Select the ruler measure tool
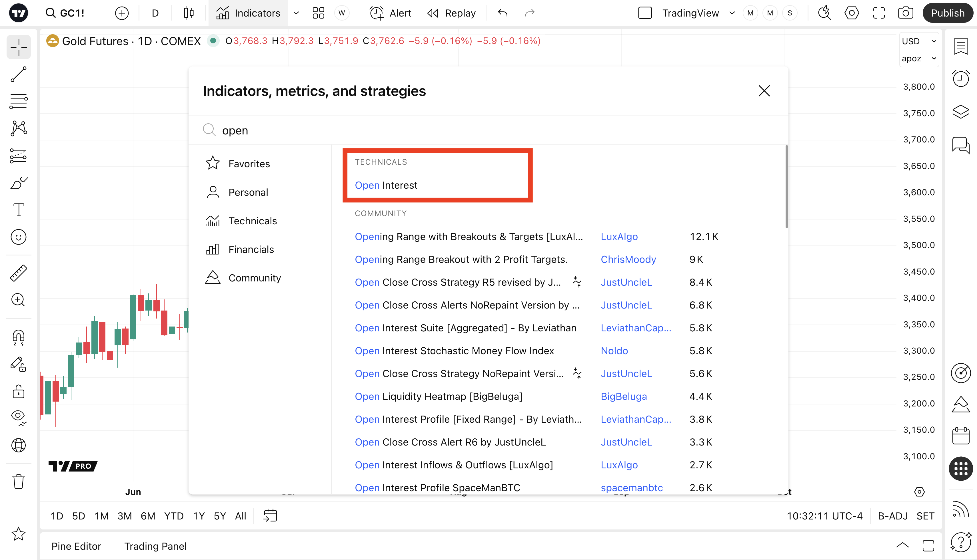The height and width of the screenshot is (560, 977). (19, 273)
